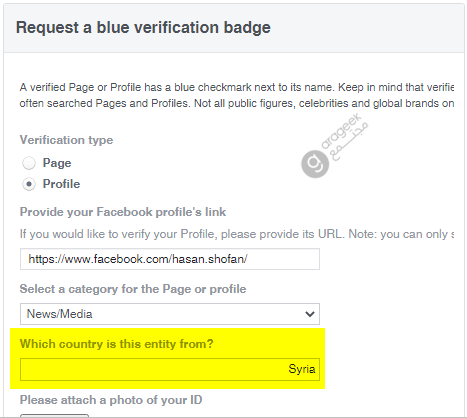
Task: Click the verified Page description paragraph
Action: (237, 95)
